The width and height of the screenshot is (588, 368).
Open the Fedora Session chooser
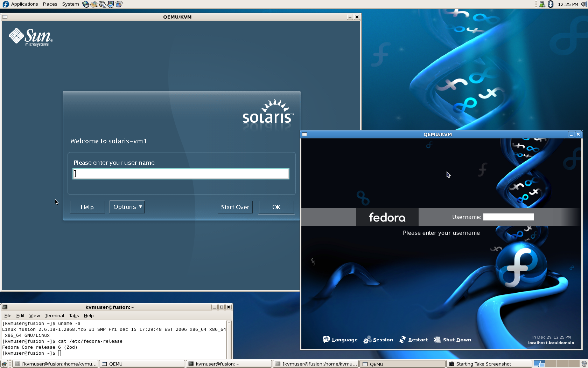378,340
